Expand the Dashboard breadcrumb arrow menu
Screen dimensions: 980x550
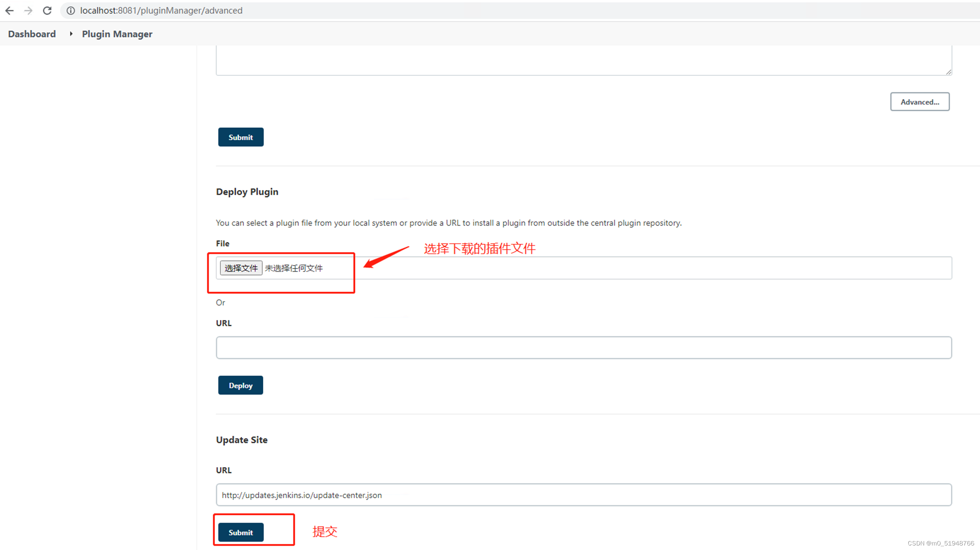tap(71, 34)
